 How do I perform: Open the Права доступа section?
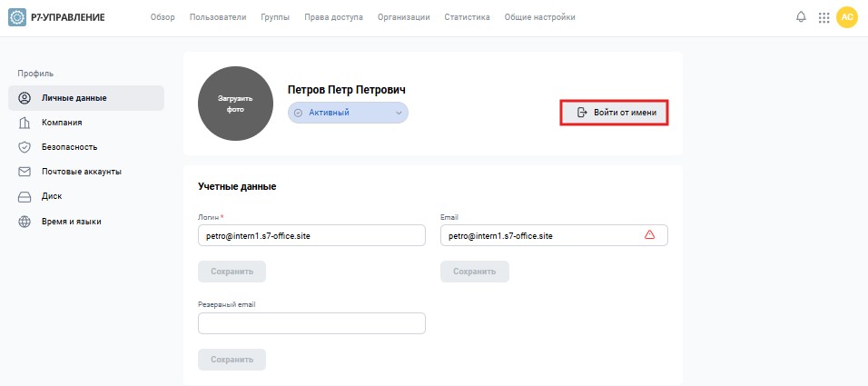[334, 17]
